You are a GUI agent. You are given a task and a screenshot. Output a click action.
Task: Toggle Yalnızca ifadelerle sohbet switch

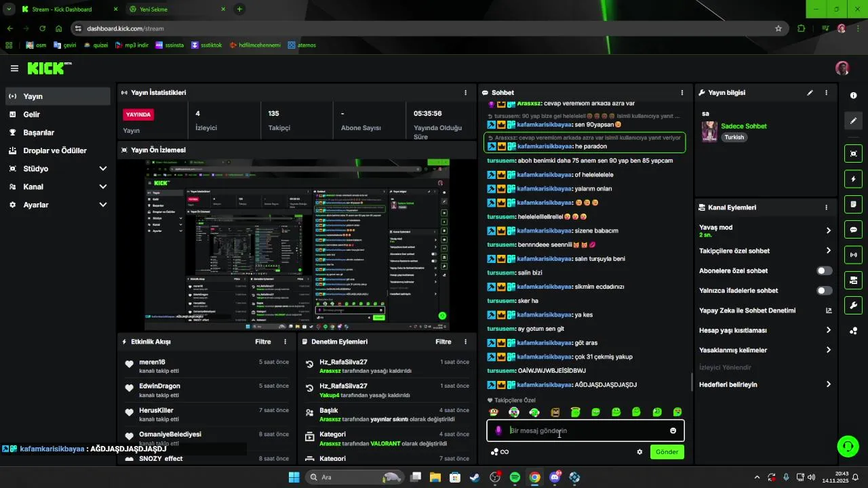click(x=824, y=290)
